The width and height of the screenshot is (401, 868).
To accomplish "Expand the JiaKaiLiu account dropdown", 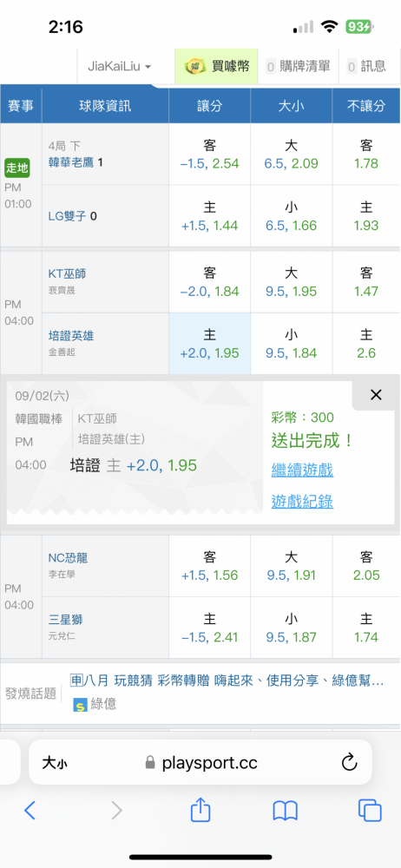I will (120, 67).
